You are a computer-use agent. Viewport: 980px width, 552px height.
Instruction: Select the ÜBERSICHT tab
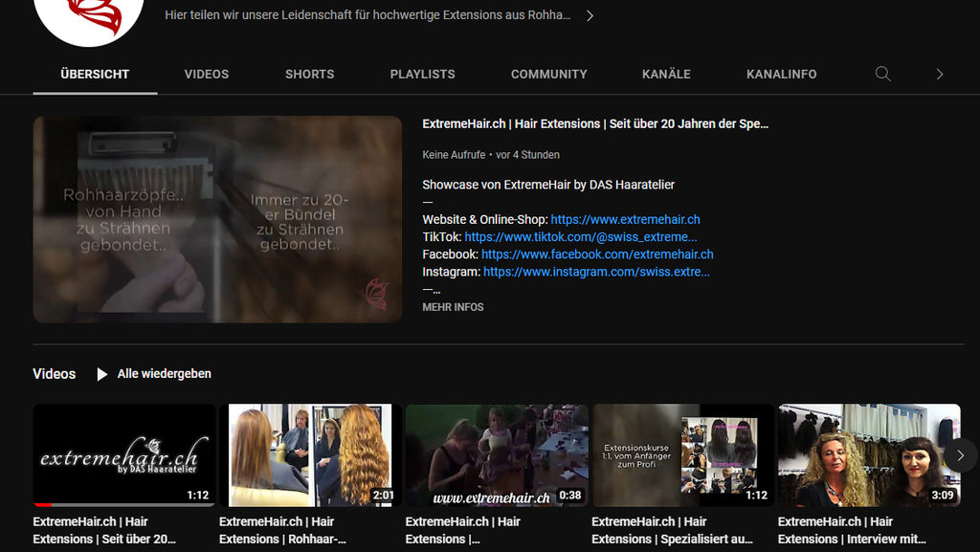click(x=95, y=74)
